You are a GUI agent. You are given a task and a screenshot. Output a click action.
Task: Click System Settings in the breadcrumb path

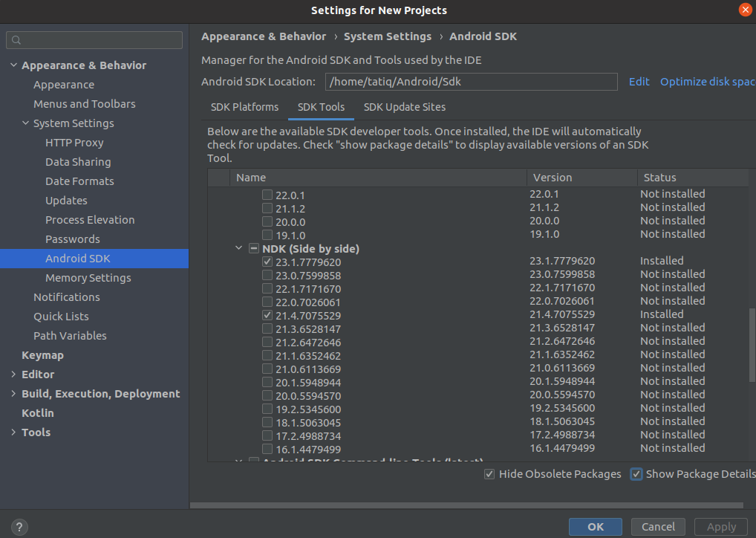pyautogui.click(x=387, y=36)
